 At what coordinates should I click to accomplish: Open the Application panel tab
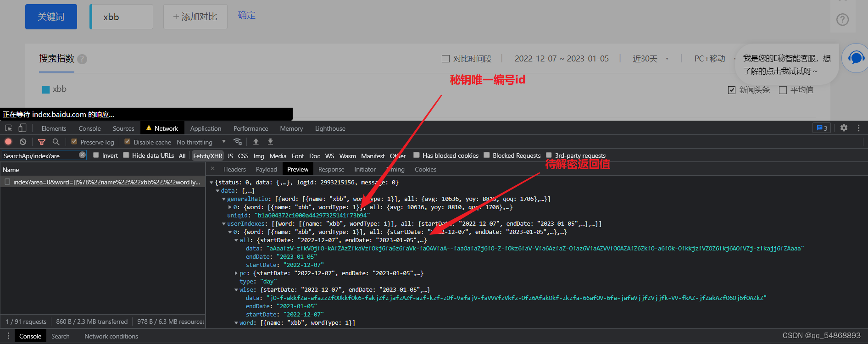(x=206, y=128)
